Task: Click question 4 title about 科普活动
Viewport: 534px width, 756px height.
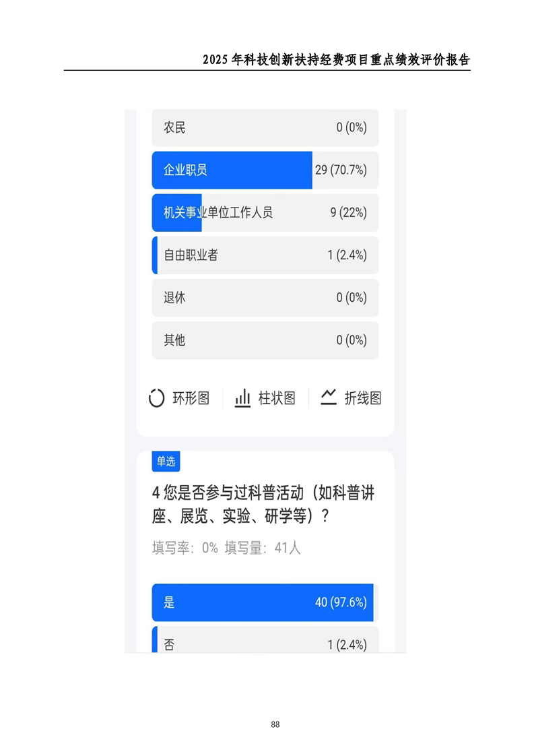Action: [263, 504]
